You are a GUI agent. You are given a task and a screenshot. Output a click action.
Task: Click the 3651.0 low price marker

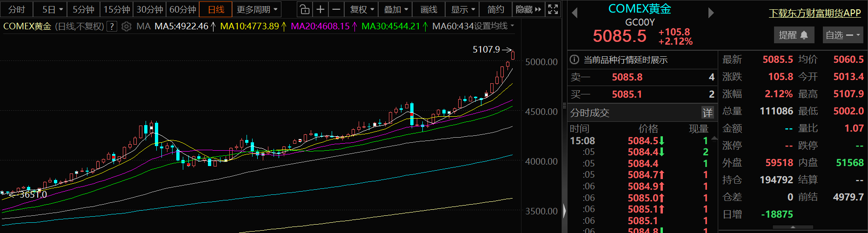33,194
